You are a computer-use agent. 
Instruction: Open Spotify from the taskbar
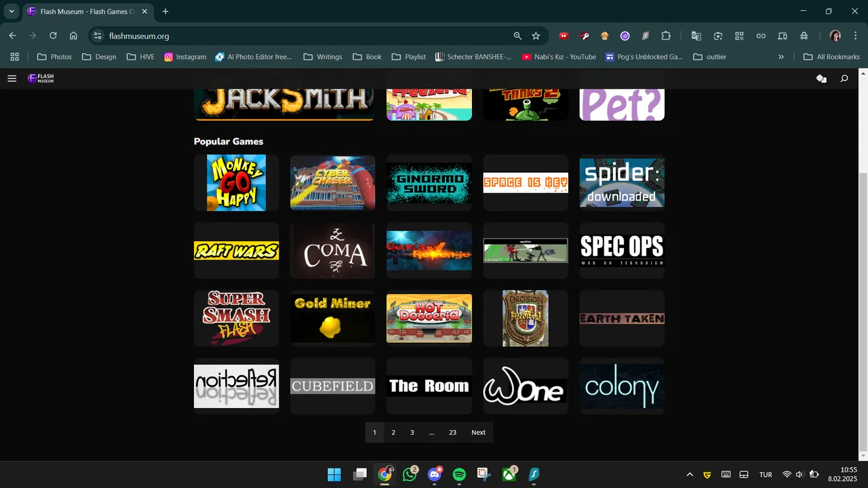click(459, 474)
